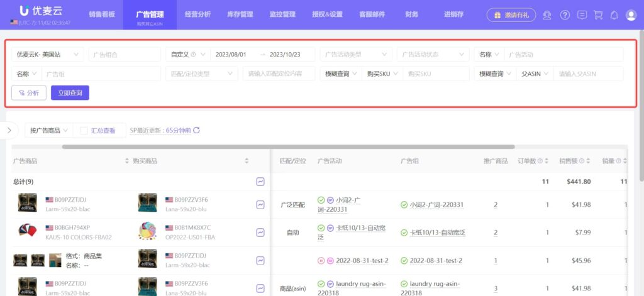Sort by 订单数 column arrows
644x296 pixels.
tap(547, 161)
